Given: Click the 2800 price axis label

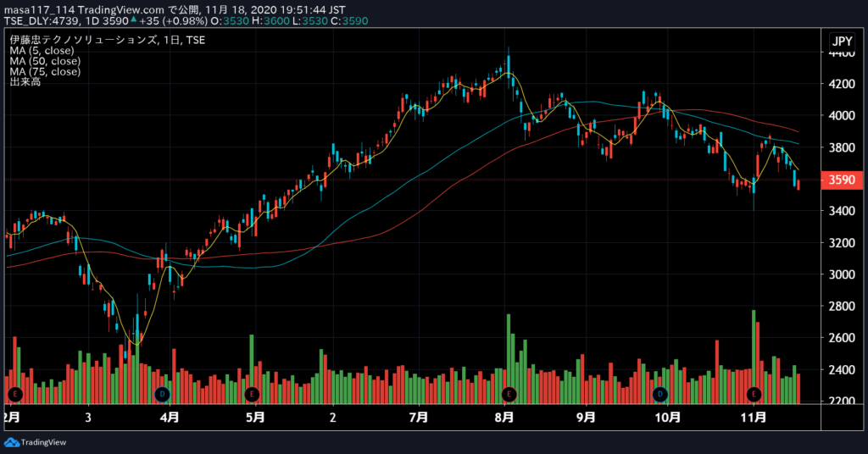Looking at the screenshot, I should [842, 306].
